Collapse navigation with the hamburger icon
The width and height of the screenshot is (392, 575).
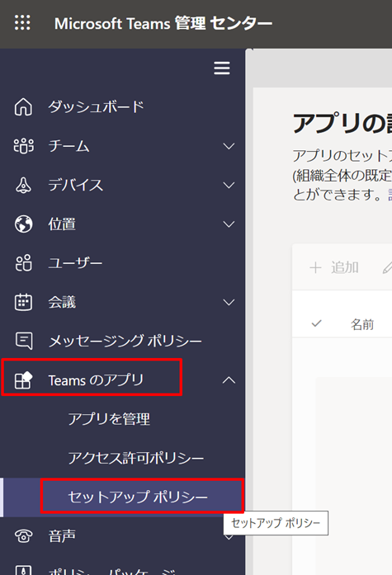coord(222,68)
